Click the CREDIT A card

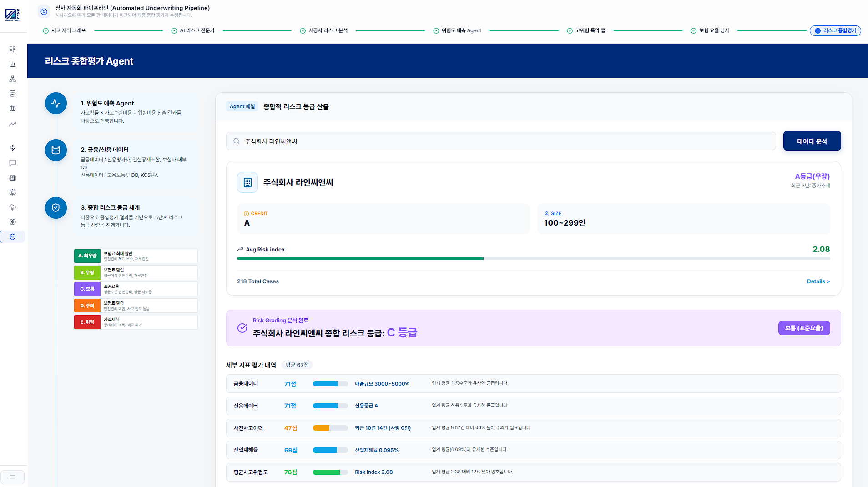[x=384, y=219]
